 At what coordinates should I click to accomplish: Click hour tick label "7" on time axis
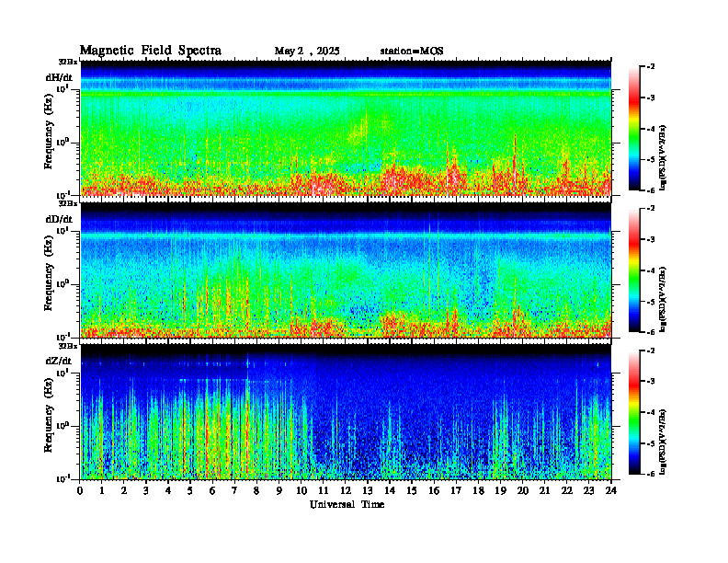coord(234,491)
